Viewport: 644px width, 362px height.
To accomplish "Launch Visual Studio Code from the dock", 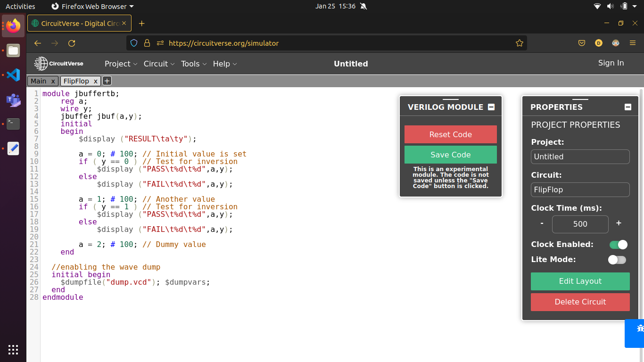I will (x=13, y=74).
